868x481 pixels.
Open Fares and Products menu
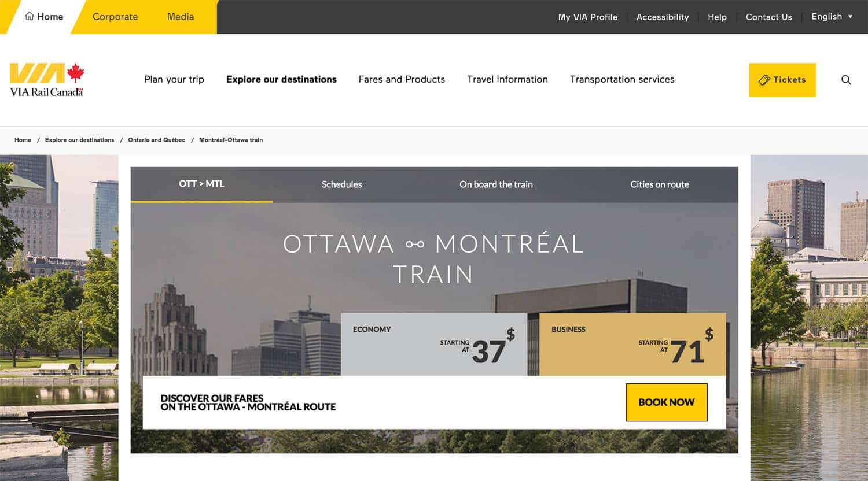(x=402, y=79)
